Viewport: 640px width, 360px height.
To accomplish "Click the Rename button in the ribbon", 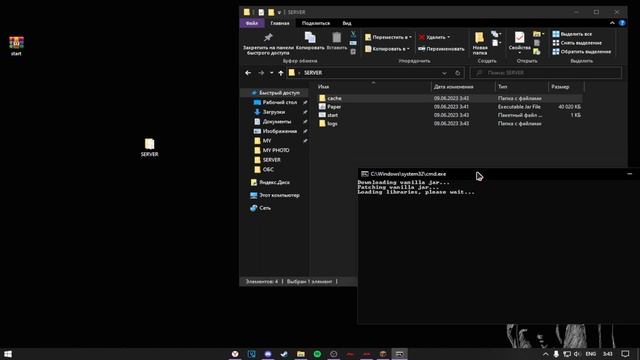I will pos(441,49).
